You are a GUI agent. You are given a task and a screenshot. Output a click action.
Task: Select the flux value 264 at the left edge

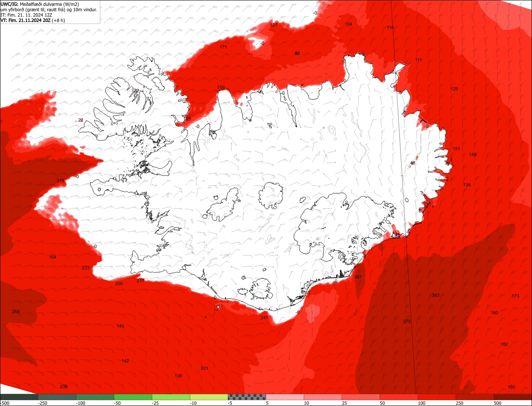(16, 311)
